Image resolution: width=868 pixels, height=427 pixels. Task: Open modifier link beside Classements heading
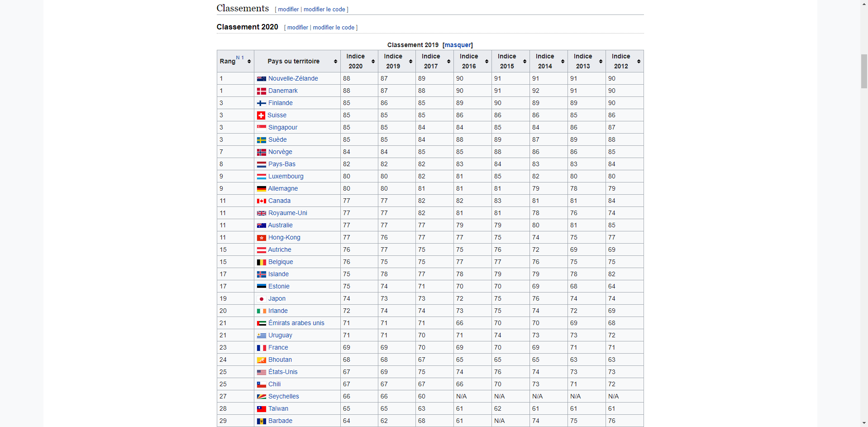click(x=288, y=9)
